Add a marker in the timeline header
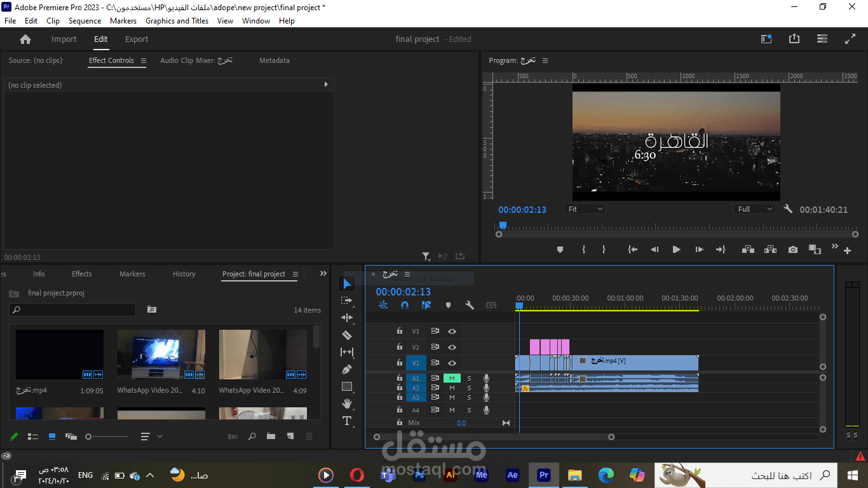The height and width of the screenshot is (488, 868). click(x=448, y=305)
